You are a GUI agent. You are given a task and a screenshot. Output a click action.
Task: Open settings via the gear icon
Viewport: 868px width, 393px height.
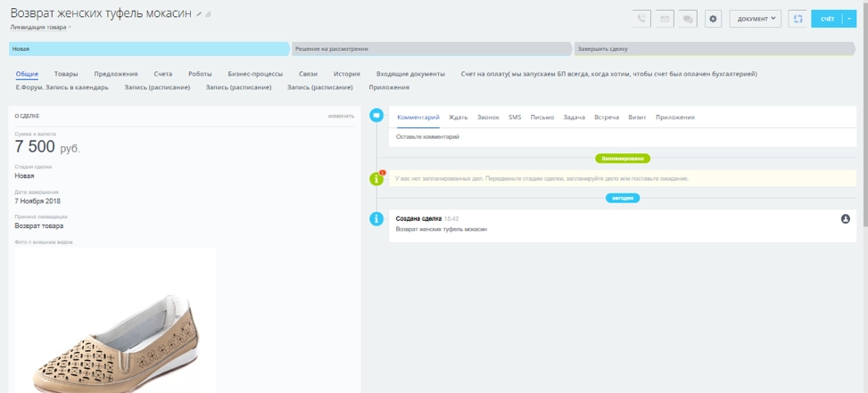pos(712,18)
